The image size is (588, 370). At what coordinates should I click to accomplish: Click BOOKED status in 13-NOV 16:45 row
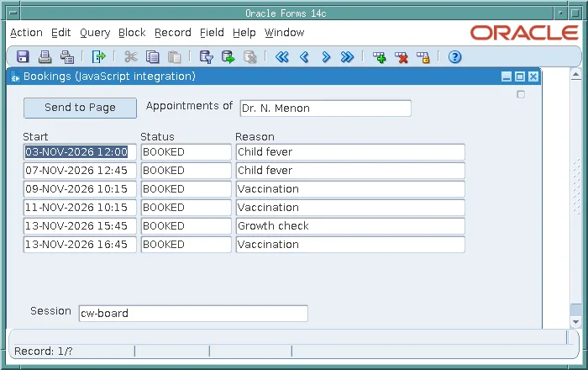tap(186, 245)
